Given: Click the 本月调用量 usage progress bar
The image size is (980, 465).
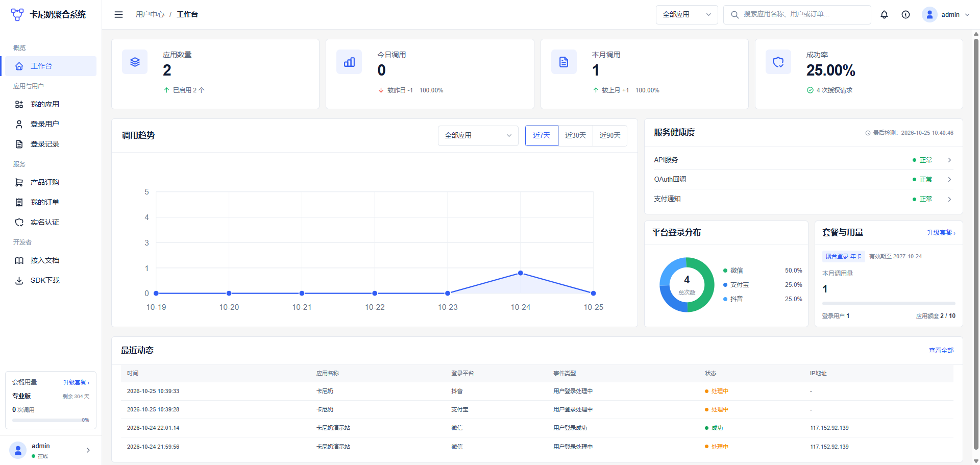Looking at the screenshot, I should 889,303.
